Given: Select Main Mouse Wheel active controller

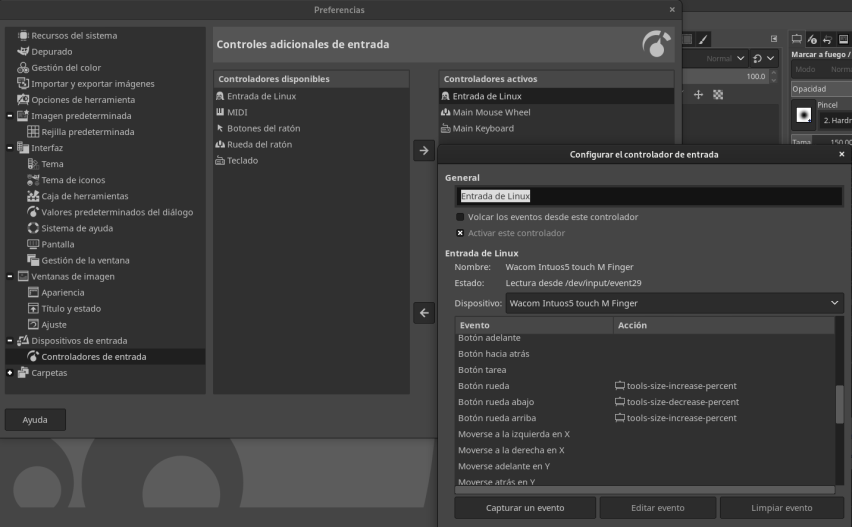Looking at the screenshot, I should point(491,112).
